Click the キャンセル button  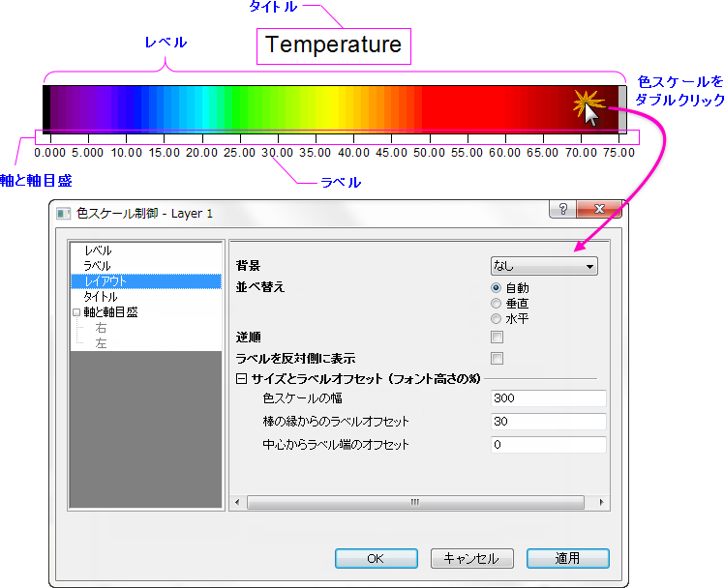click(x=472, y=558)
